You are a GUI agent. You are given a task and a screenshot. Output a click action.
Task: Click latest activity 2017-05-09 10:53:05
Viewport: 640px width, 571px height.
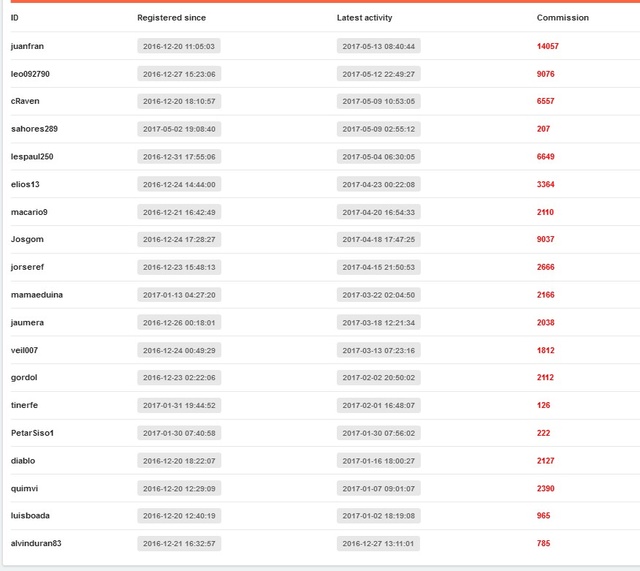point(379,101)
